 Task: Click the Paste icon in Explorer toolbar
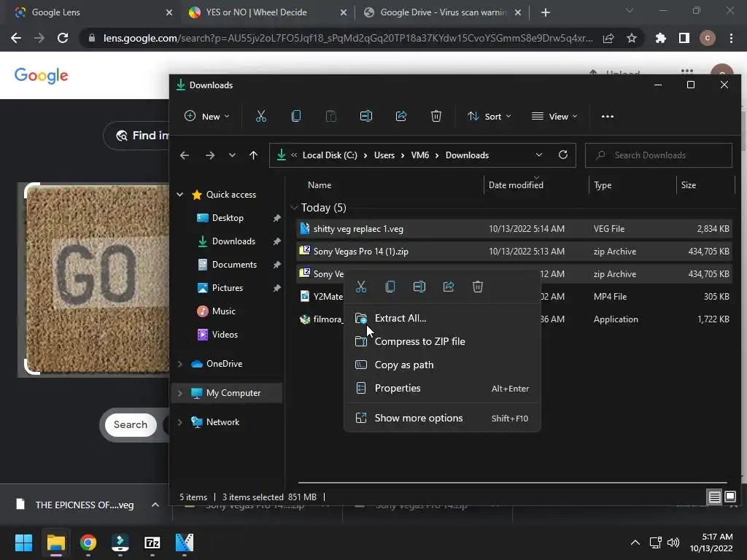click(x=330, y=116)
